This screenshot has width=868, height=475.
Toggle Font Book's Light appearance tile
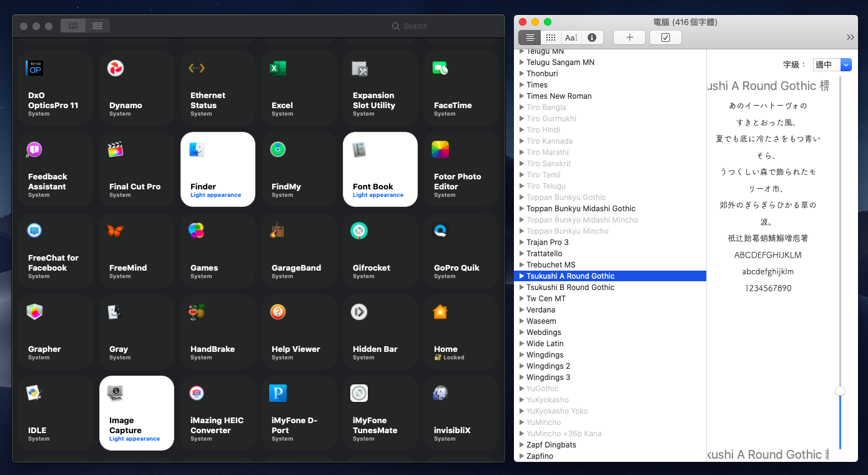(380, 169)
